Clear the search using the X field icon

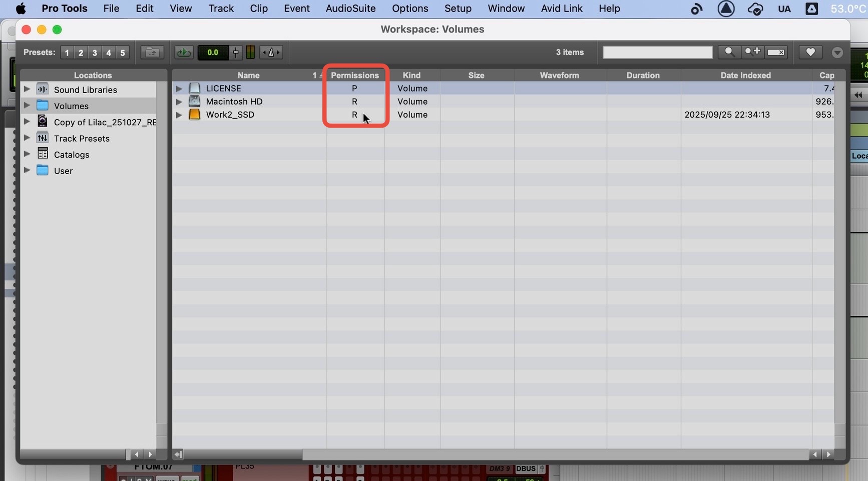click(x=776, y=52)
